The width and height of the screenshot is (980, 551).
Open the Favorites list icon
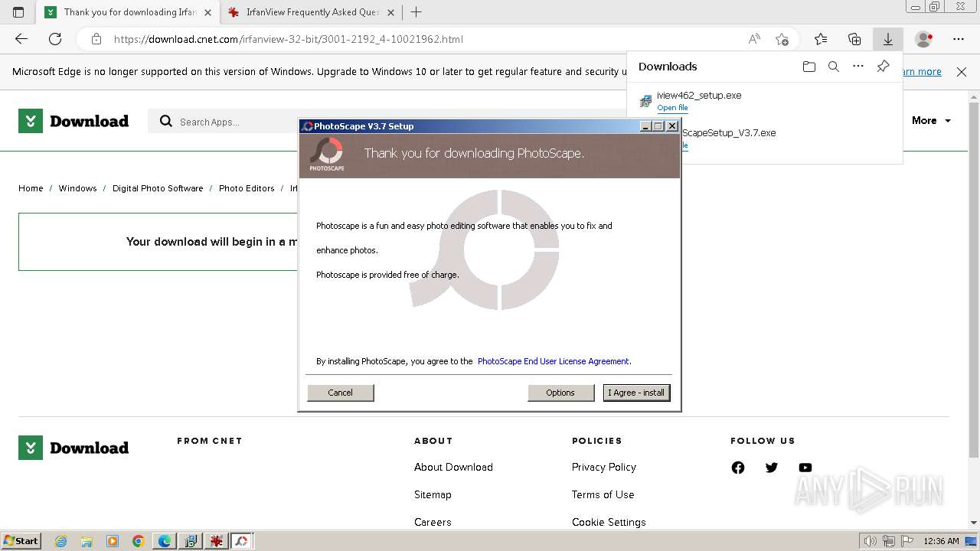pyautogui.click(x=821, y=39)
